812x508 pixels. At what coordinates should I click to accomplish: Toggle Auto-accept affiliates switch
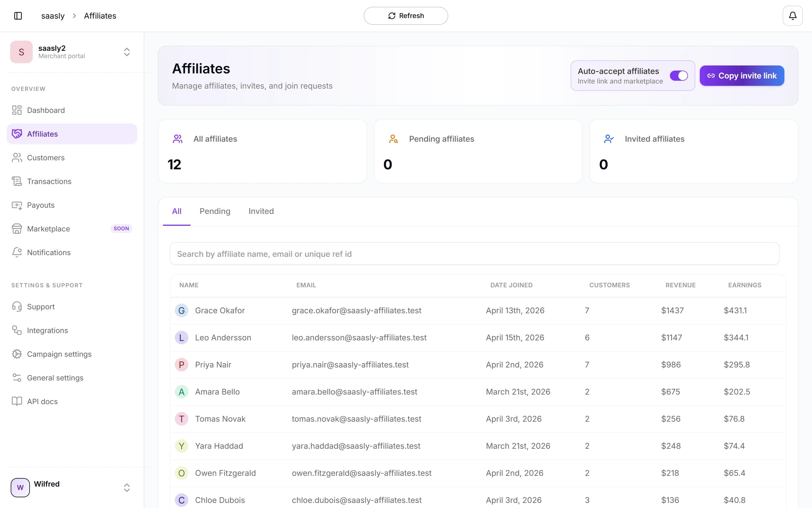pyautogui.click(x=679, y=76)
